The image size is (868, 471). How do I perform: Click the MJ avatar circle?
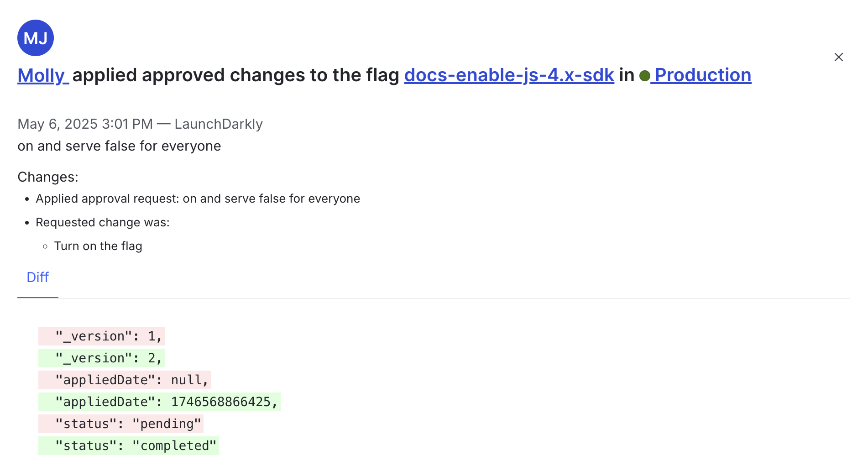click(35, 38)
